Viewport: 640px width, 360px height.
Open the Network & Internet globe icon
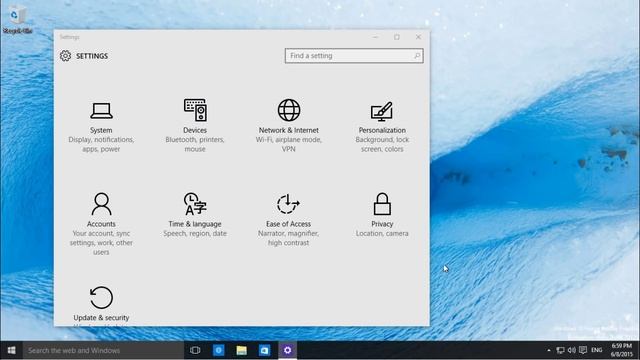tap(289, 110)
